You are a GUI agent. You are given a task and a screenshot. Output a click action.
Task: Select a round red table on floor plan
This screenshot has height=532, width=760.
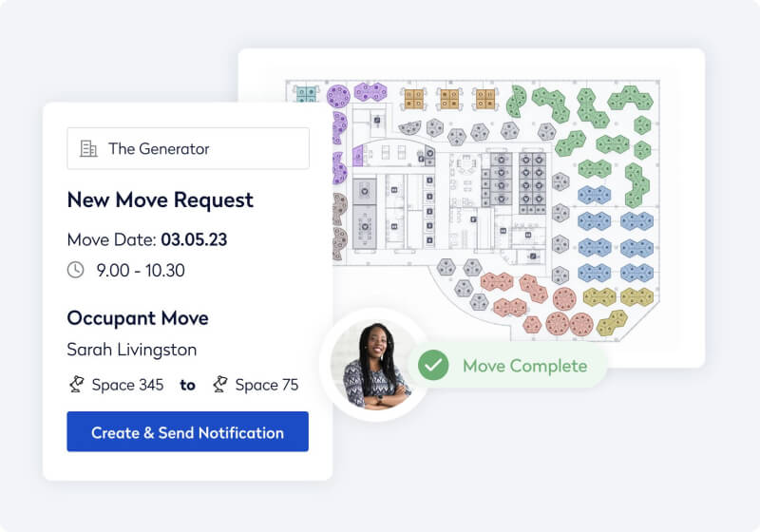tap(563, 300)
